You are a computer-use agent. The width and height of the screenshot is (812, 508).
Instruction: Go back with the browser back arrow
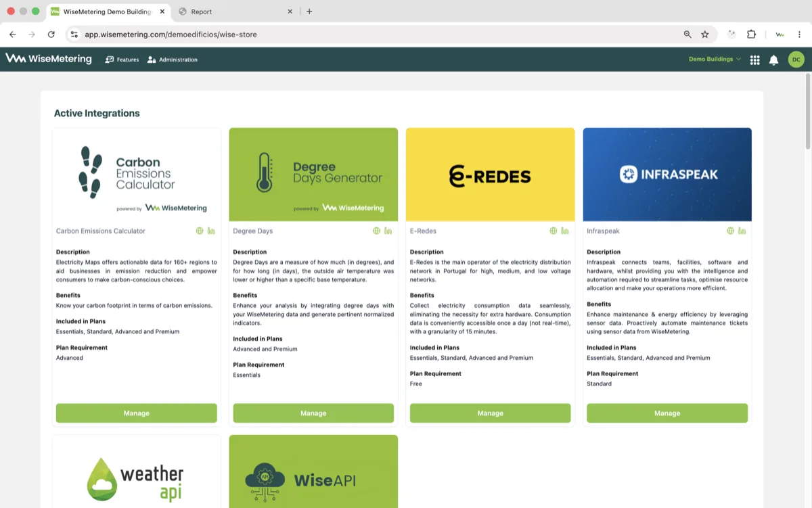tap(12, 34)
